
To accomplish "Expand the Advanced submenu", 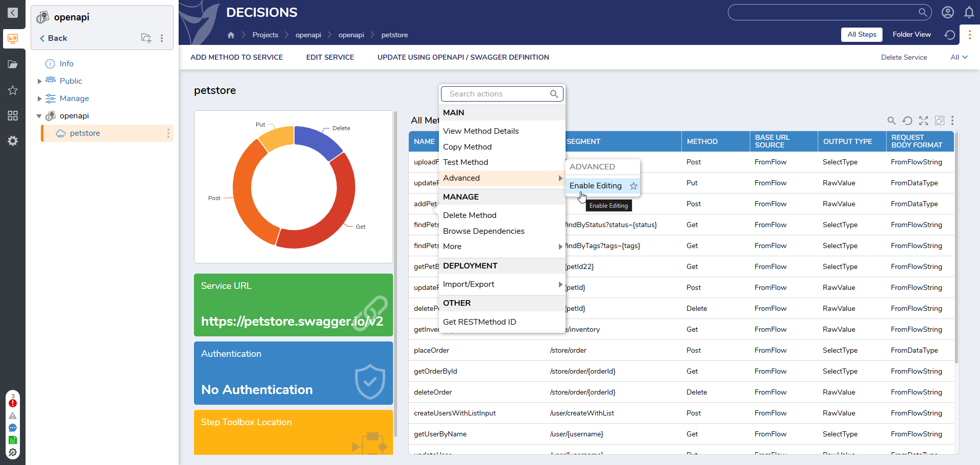I will pos(502,178).
